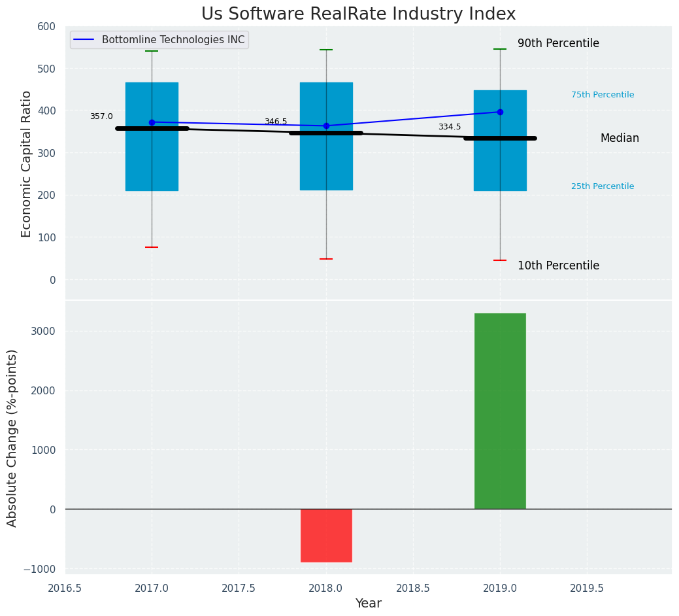679x616 pixels.
Task: Click the 334.5 median value label
Action: tap(449, 127)
